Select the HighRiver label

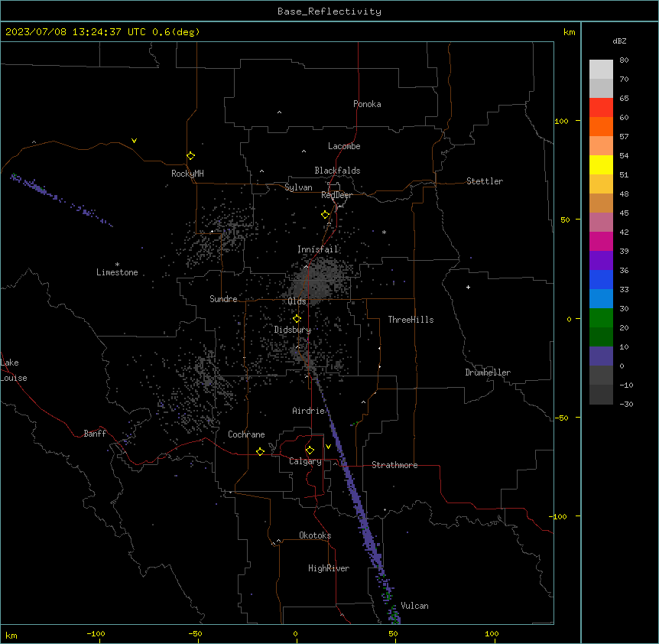click(x=329, y=568)
